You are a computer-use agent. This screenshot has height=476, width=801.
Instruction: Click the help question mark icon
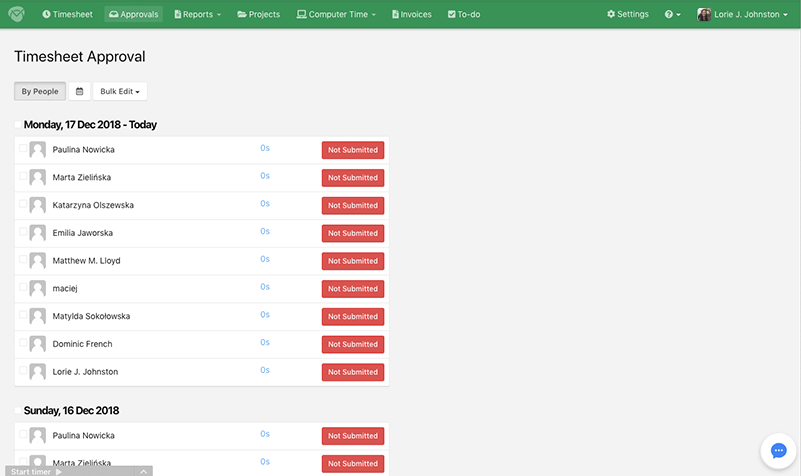tap(672, 15)
